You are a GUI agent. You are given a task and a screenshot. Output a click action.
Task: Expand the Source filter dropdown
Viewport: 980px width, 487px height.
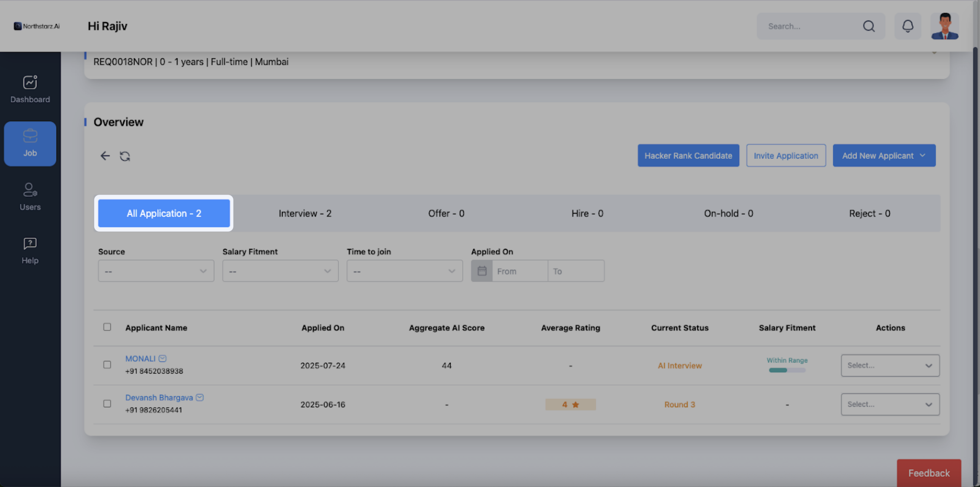(156, 271)
